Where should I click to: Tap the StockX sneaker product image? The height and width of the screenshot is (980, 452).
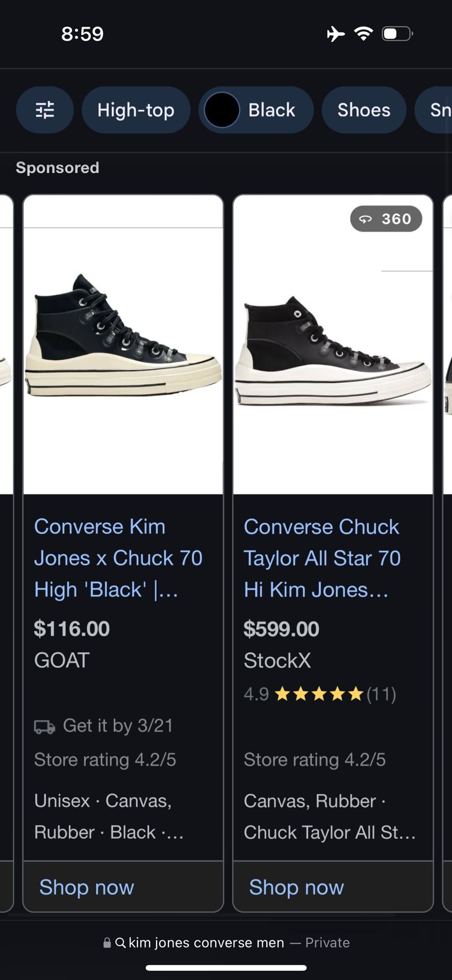click(333, 347)
